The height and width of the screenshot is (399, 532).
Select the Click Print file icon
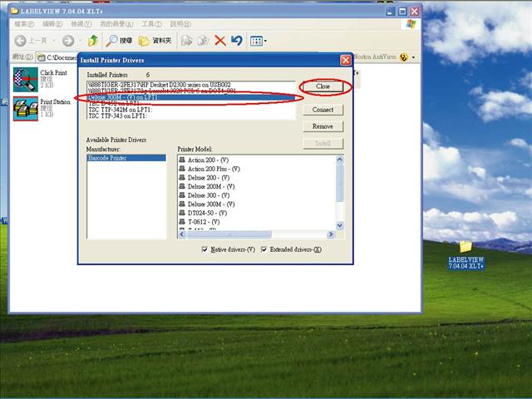(26, 80)
